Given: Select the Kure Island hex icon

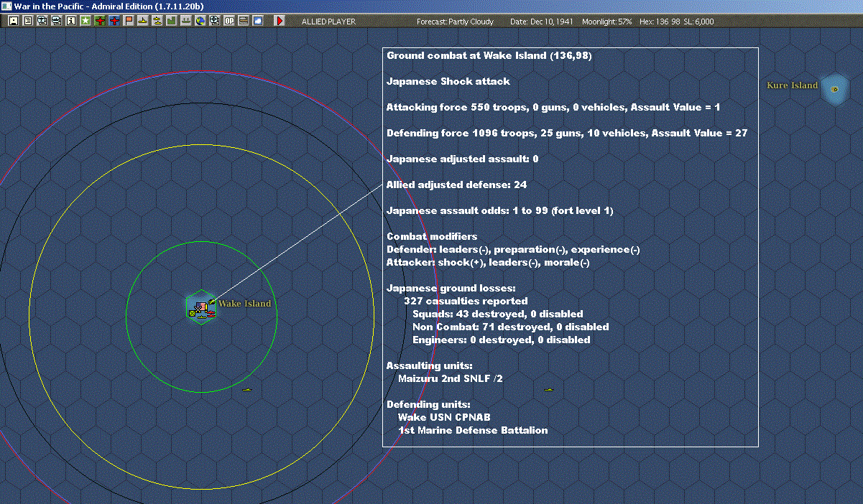Looking at the screenshot, I should [834, 89].
